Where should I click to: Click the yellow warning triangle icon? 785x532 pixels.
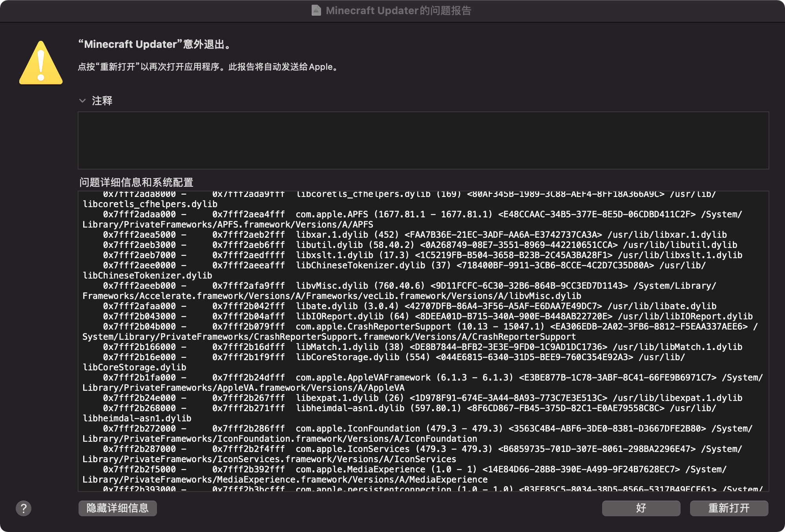pyautogui.click(x=41, y=64)
